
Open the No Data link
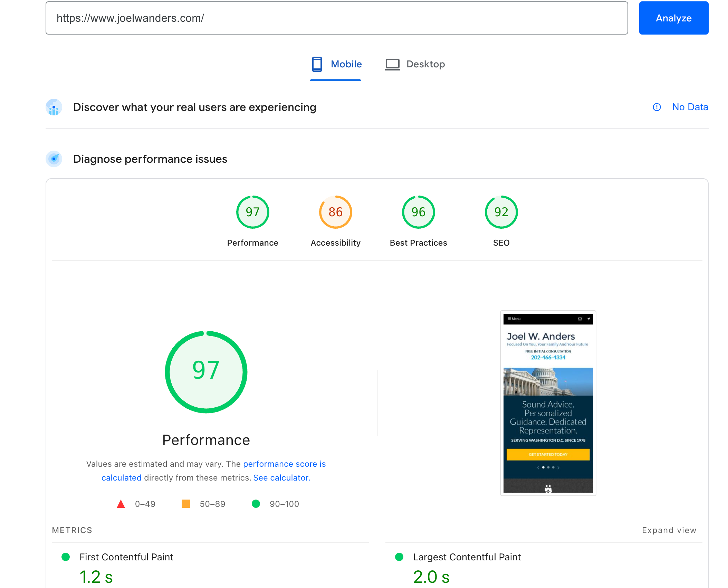click(690, 107)
